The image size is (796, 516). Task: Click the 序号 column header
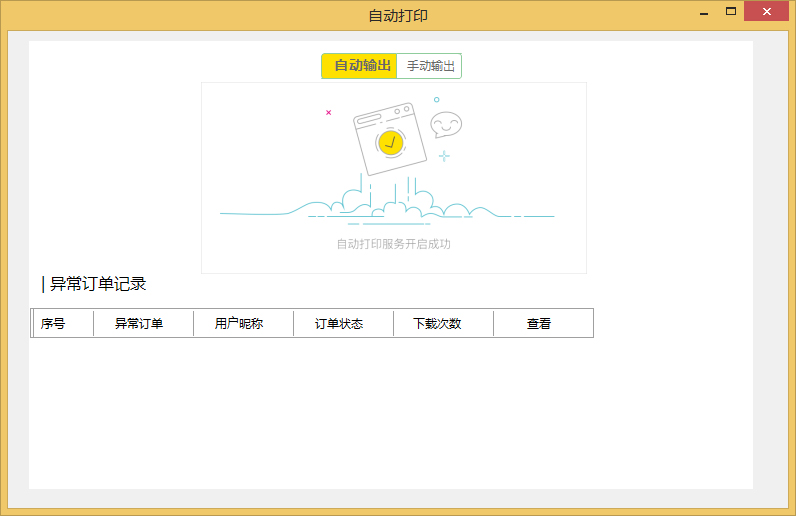point(53,324)
